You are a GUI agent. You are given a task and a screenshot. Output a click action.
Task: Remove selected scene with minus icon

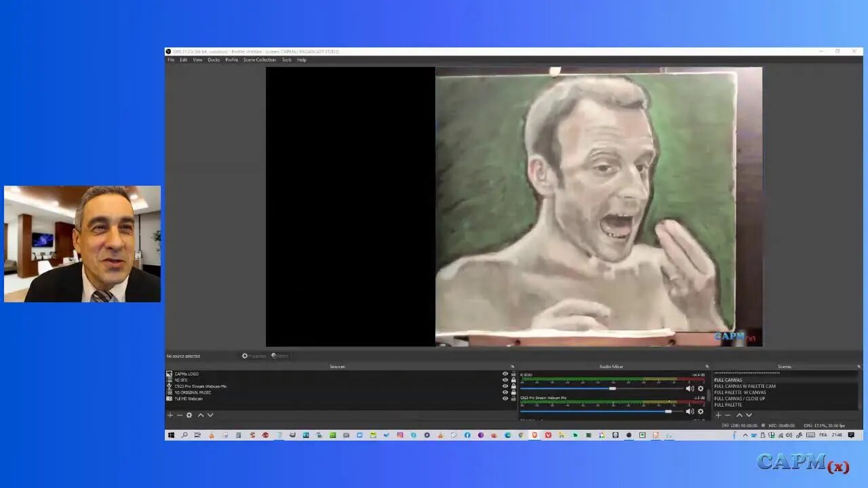click(x=728, y=415)
